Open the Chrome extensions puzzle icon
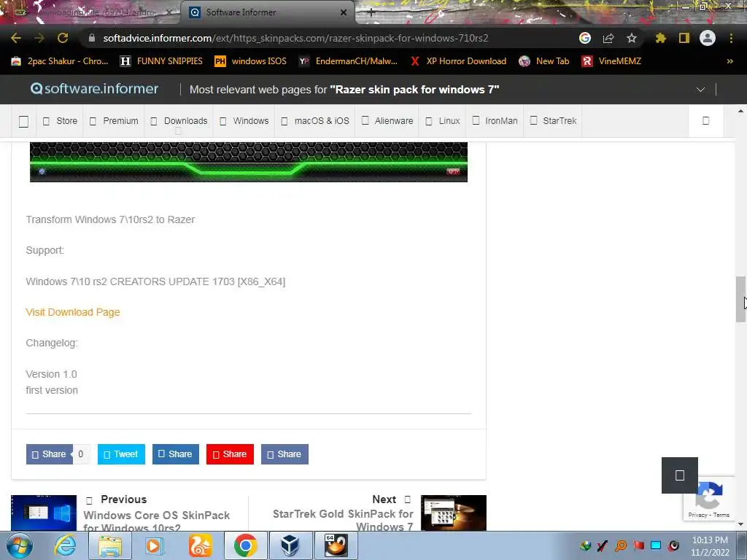This screenshot has width=747, height=560. pyautogui.click(x=661, y=38)
